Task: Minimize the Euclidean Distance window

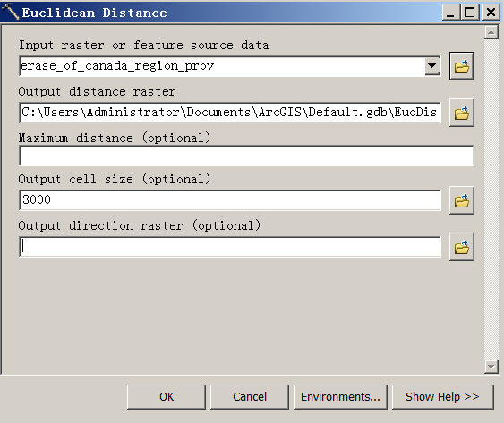Action: pos(451,13)
